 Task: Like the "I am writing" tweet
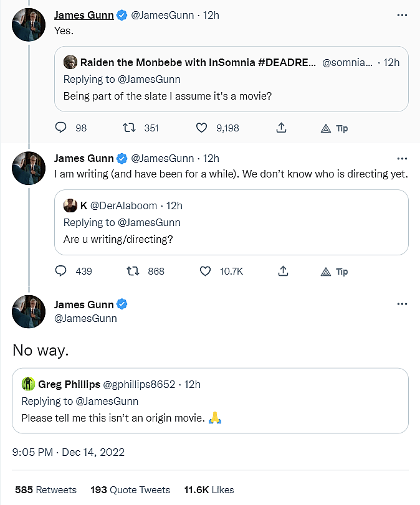tap(205, 271)
